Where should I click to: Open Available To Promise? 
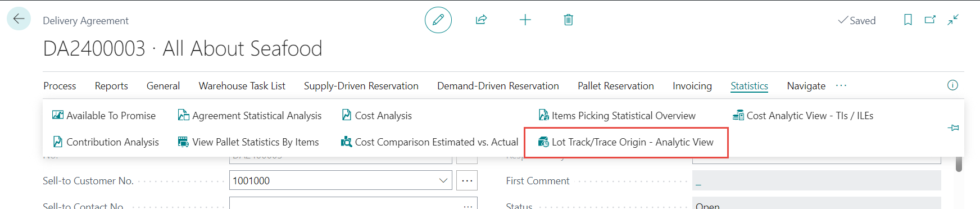click(x=104, y=116)
